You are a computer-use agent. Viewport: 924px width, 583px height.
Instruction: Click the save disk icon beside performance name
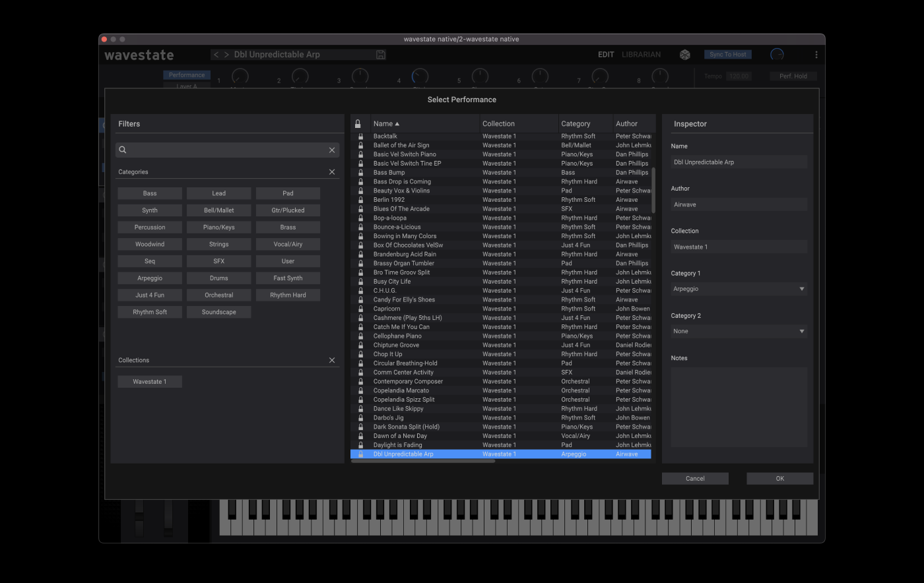(381, 55)
